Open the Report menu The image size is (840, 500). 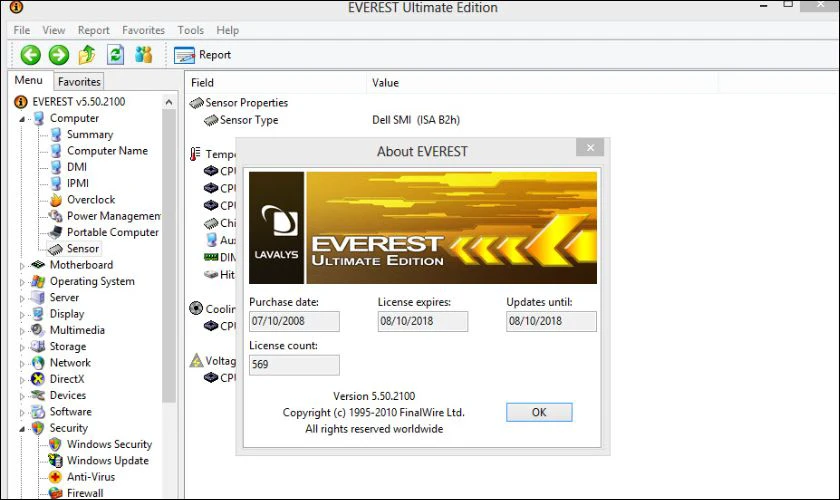93,30
